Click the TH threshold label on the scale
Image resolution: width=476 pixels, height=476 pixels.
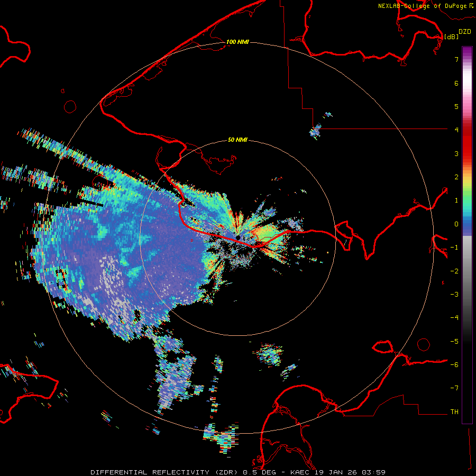point(454,412)
